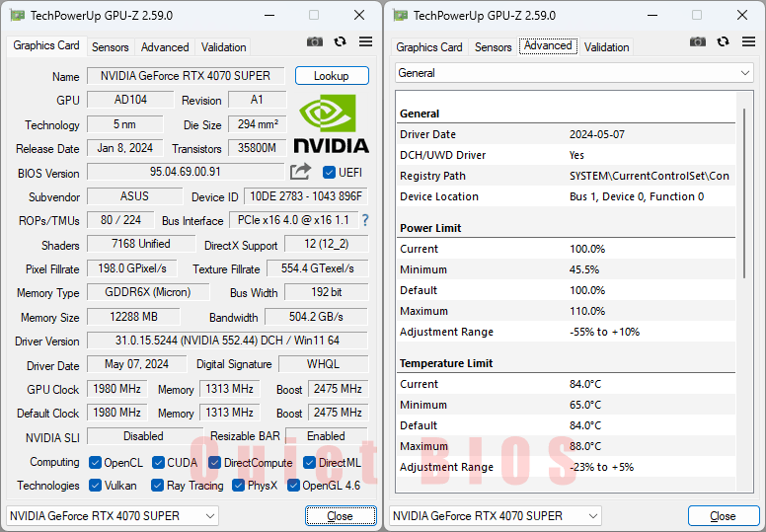Open the General category dropdown
Image resolution: width=766 pixels, height=532 pixels.
(574, 73)
